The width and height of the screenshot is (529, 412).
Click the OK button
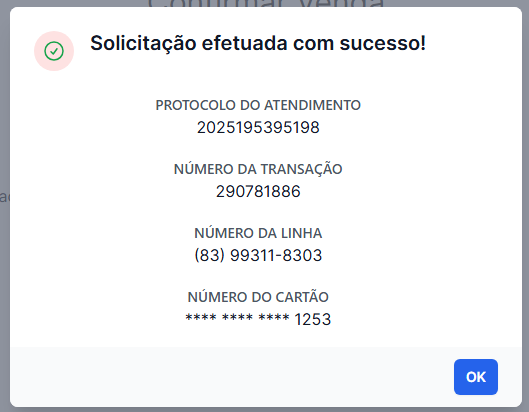(476, 377)
